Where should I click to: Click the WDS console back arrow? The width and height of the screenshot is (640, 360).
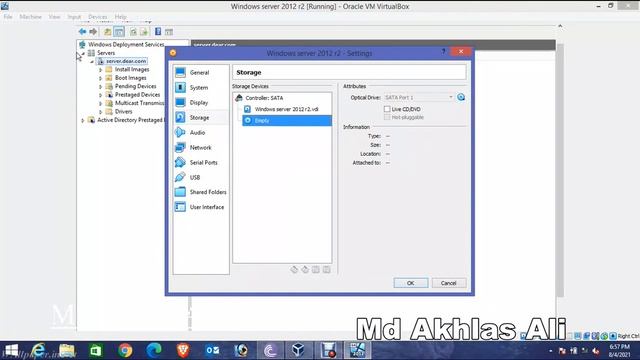click(x=82, y=31)
